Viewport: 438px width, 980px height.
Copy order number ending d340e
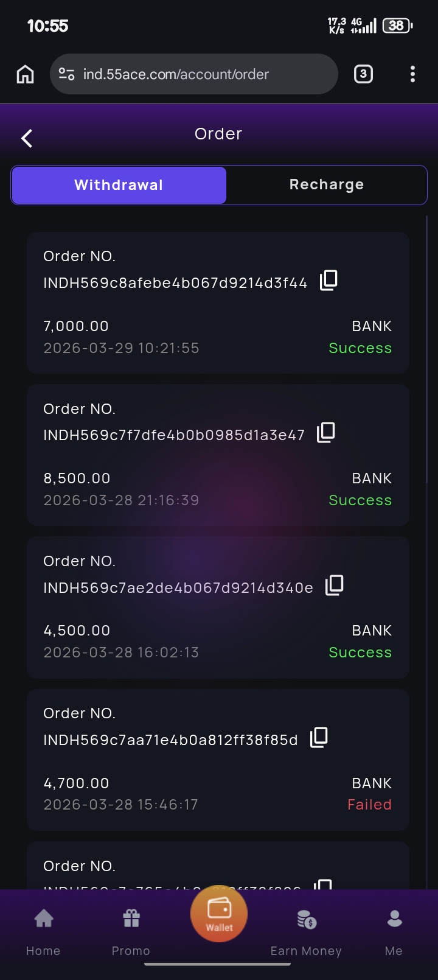coord(335,585)
